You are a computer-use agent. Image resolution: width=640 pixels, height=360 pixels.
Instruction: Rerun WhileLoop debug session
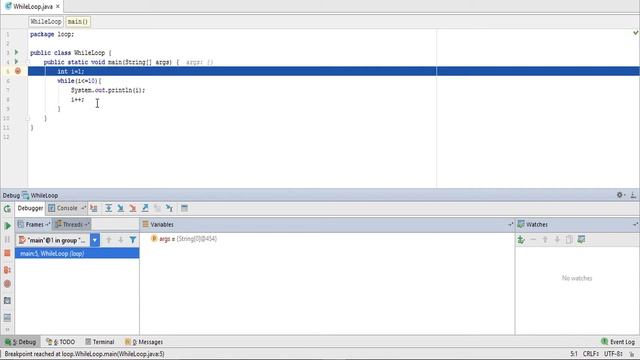click(7, 209)
